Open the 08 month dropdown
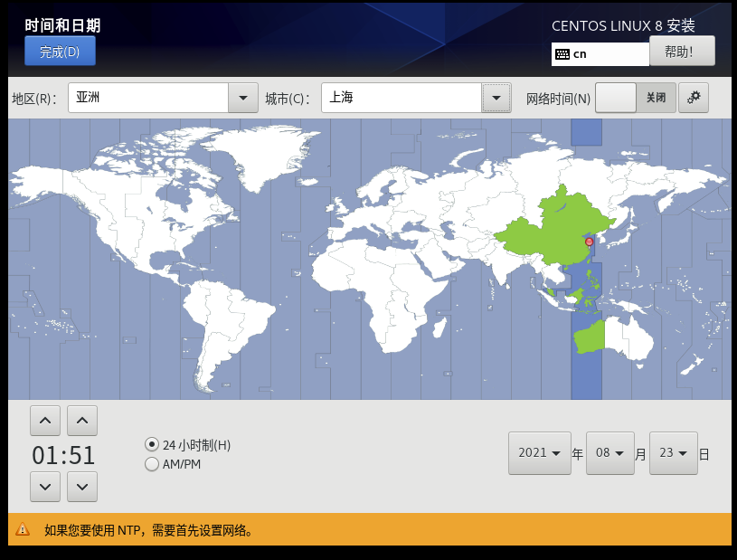This screenshot has width=737, height=560. (610, 453)
